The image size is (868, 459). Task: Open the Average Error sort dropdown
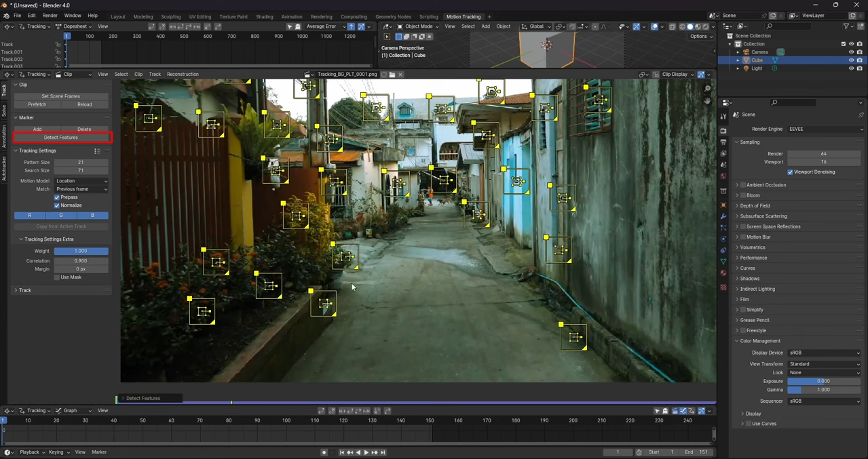pos(325,26)
